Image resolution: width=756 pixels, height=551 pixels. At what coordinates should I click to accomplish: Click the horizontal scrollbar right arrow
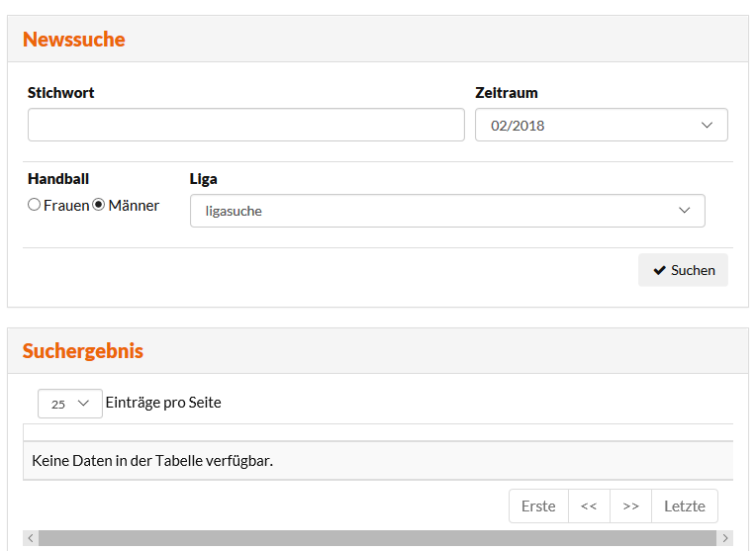725,538
